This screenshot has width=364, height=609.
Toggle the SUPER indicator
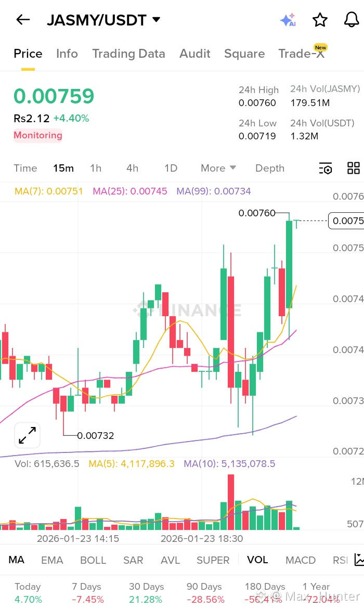213,560
